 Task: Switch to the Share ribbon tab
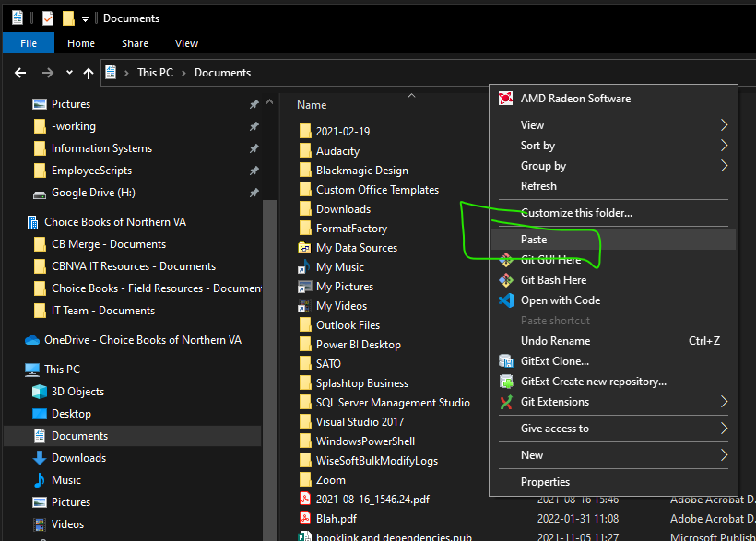click(x=135, y=43)
